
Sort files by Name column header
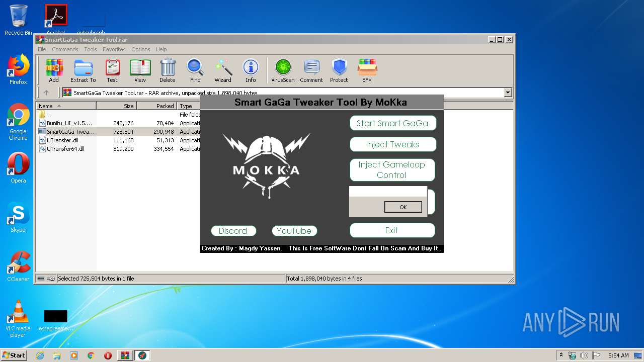tap(66, 106)
